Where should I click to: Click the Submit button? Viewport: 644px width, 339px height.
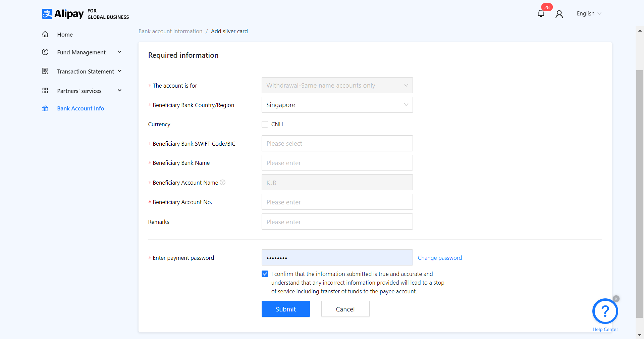(x=285, y=309)
